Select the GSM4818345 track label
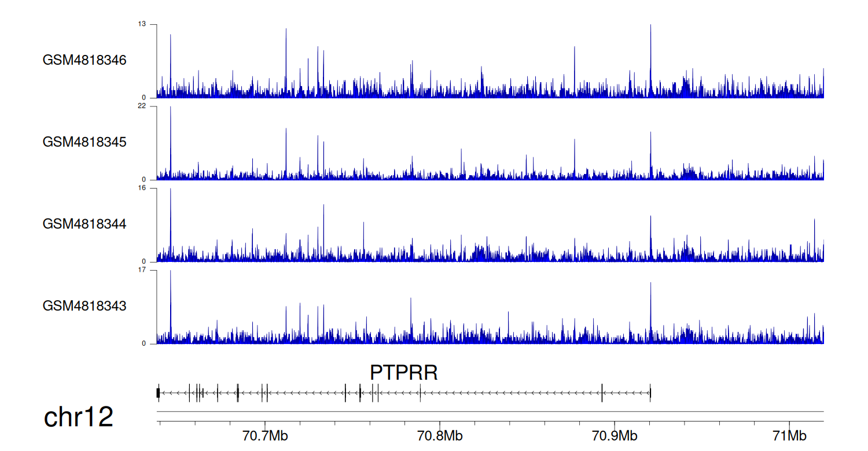 click(84, 142)
